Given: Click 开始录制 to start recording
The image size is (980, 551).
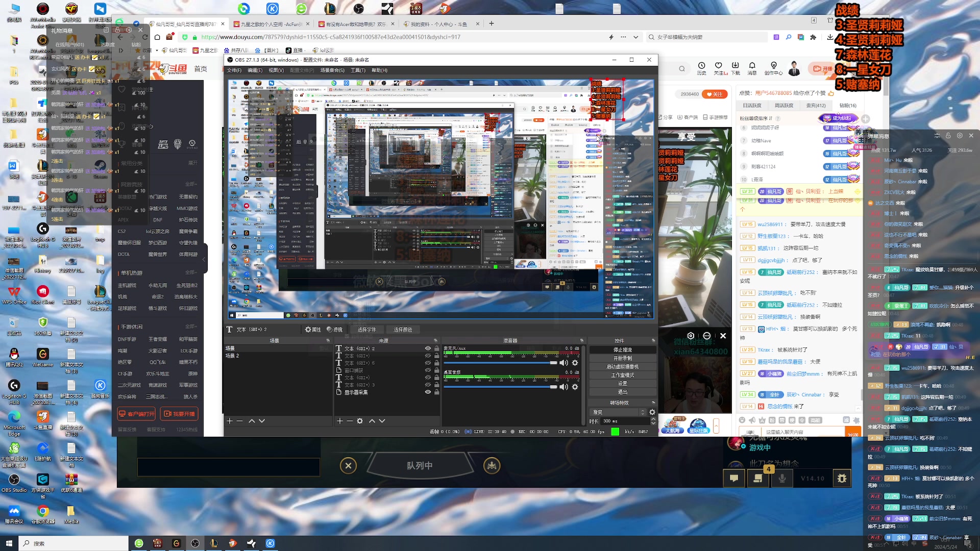Looking at the screenshot, I should click(623, 358).
